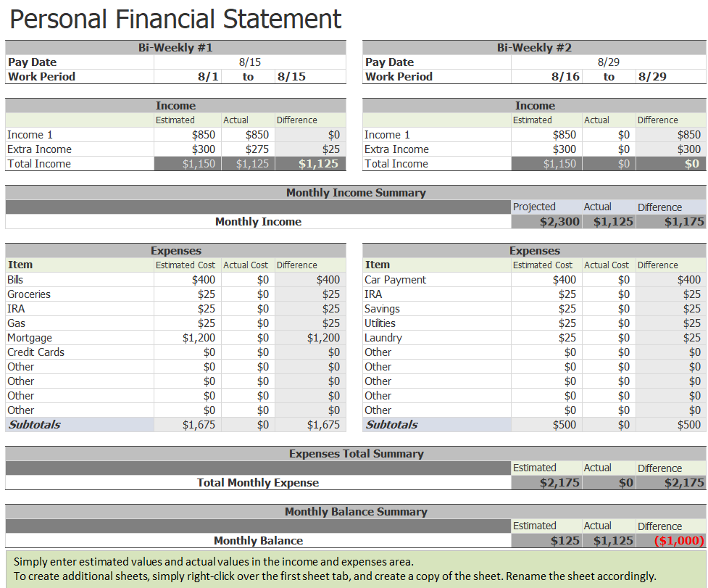Click the Laundry expense item label
Viewport: 708px width, 588px height.
(383, 338)
